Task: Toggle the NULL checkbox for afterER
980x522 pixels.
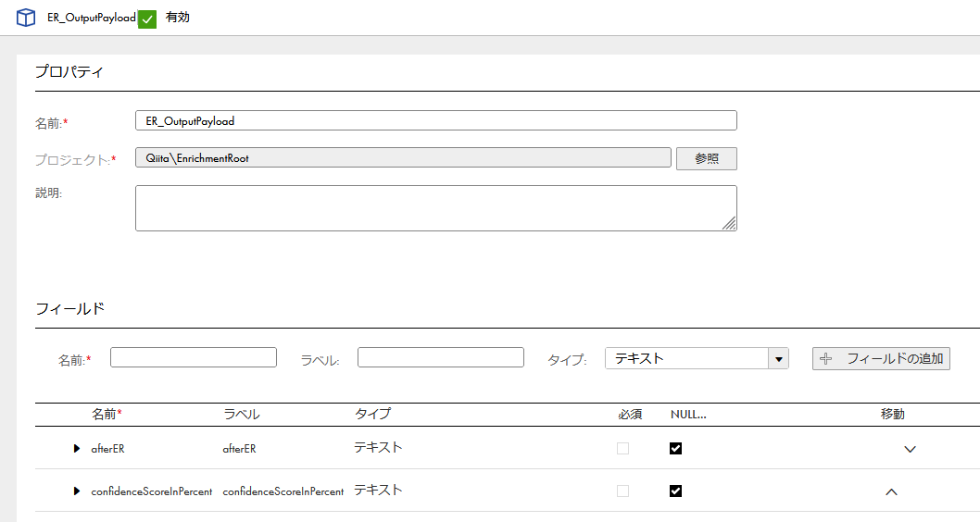Action: coord(675,448)
